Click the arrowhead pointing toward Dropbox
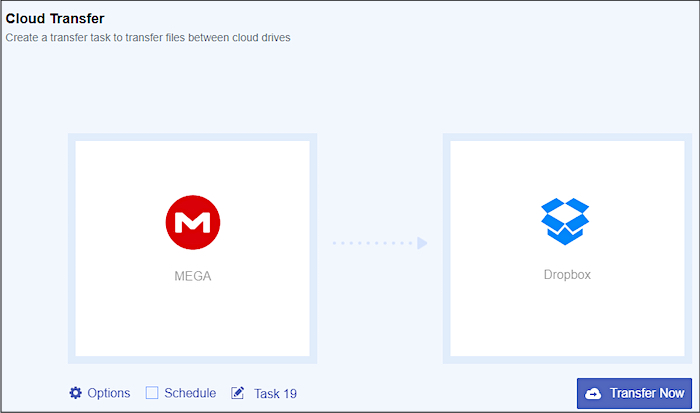Image resolution: width=700 pixels, height=413 pixels. pyautogui.click(x=422, y=243)
